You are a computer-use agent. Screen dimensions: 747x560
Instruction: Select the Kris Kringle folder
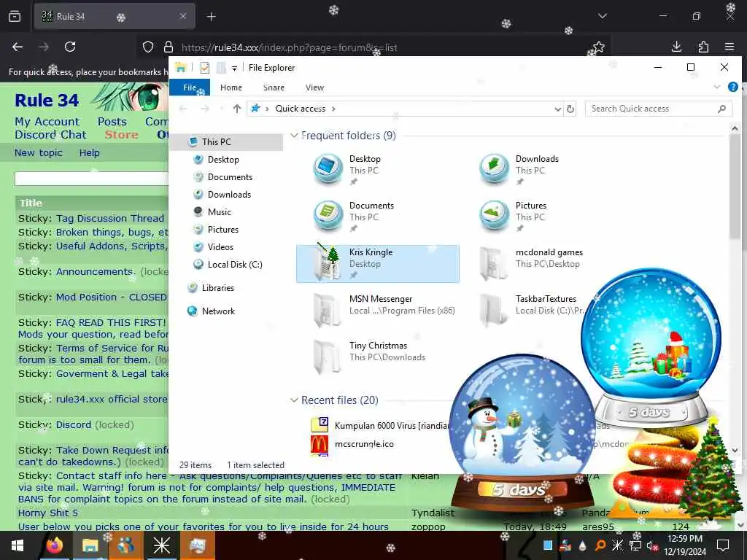coord(378,264)
